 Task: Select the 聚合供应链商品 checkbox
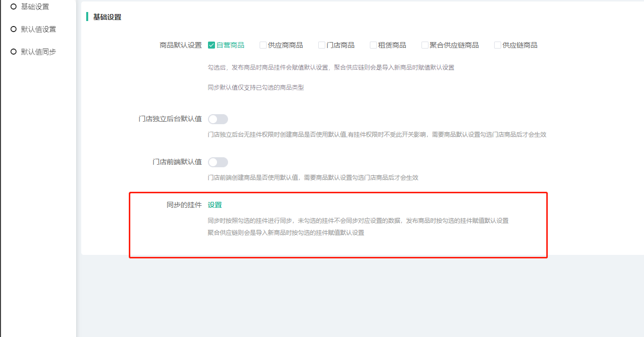tap(425, 45)
